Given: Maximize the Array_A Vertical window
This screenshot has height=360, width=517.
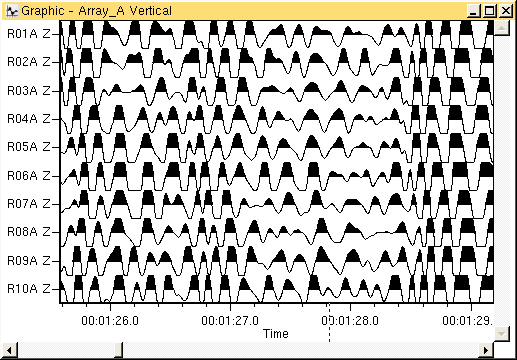Looking at the screenshot, I should [490, 11].
